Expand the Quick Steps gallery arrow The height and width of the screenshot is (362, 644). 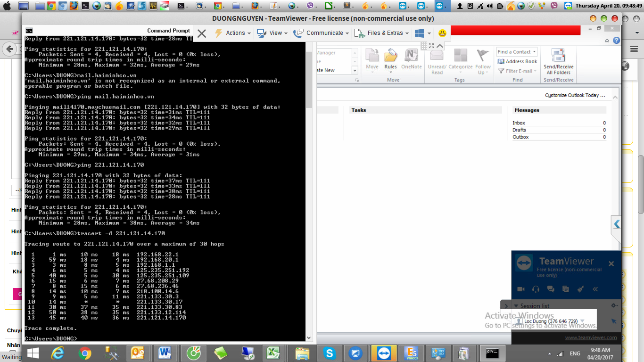pos(355,70)
